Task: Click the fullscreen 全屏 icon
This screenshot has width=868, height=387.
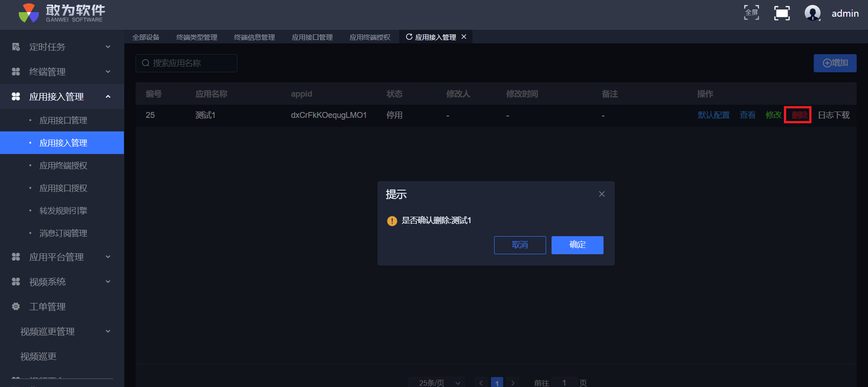Action: [x=751, y=13]
